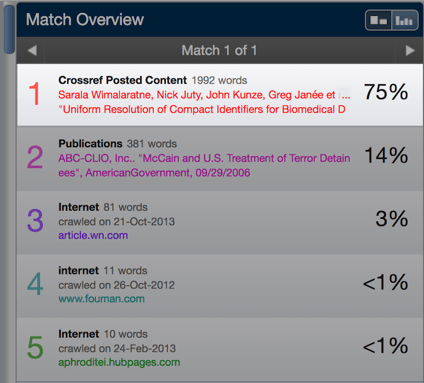The image size is (424, 383).
Task: Open Sarala Wimalaratne authors source line
Action: 204,95
